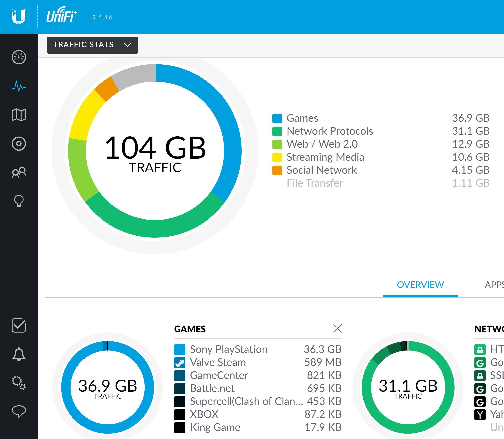Open the Map icon in sidebar
Screen dimensions: 504x439
(x=19, y=115)
